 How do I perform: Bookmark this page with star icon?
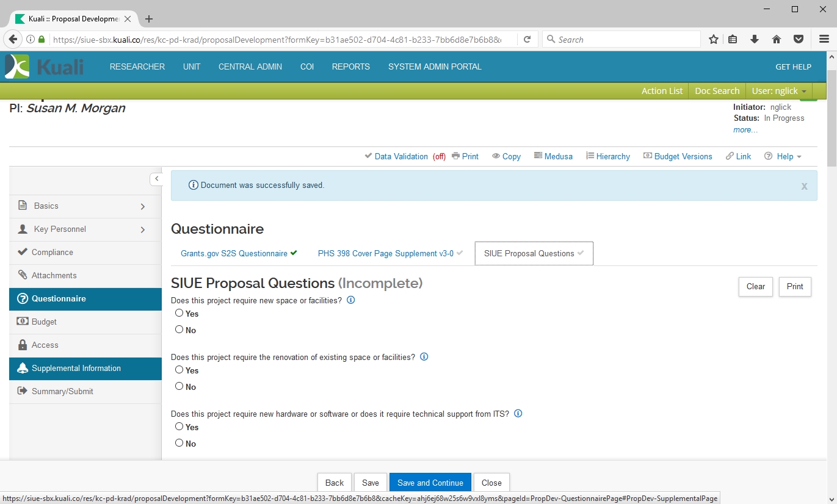point(713,40)
